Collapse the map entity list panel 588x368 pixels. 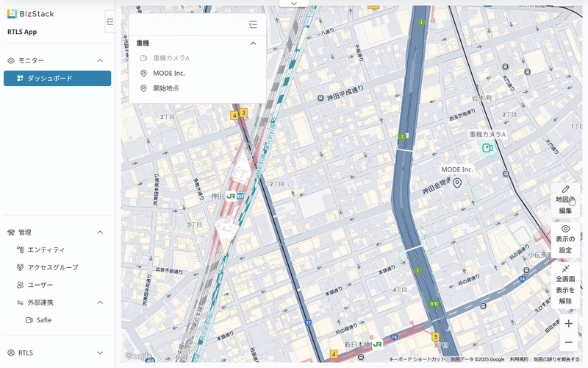[x=253, y=25]
